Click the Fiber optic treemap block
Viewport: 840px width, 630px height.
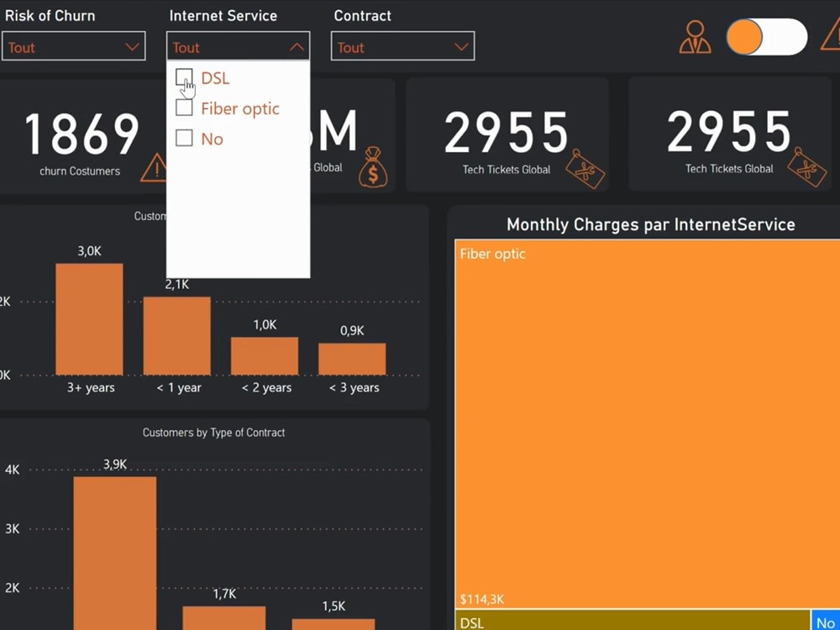tap(647, 423)
